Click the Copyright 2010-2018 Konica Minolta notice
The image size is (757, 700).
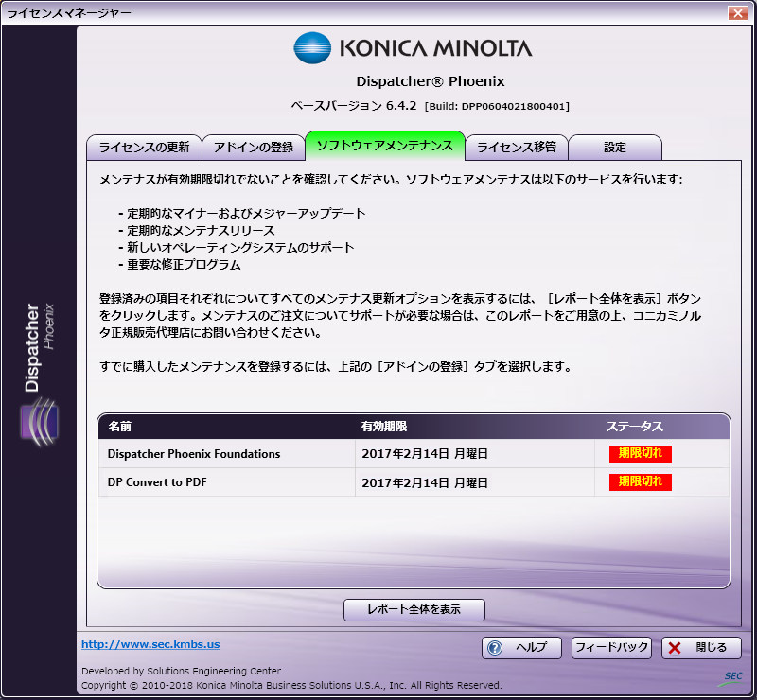[291, 685]
